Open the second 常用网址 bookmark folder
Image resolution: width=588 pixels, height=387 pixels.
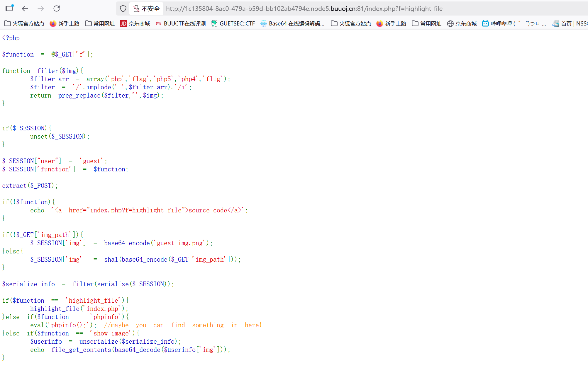pyautogui.click(x=427, y=23)
